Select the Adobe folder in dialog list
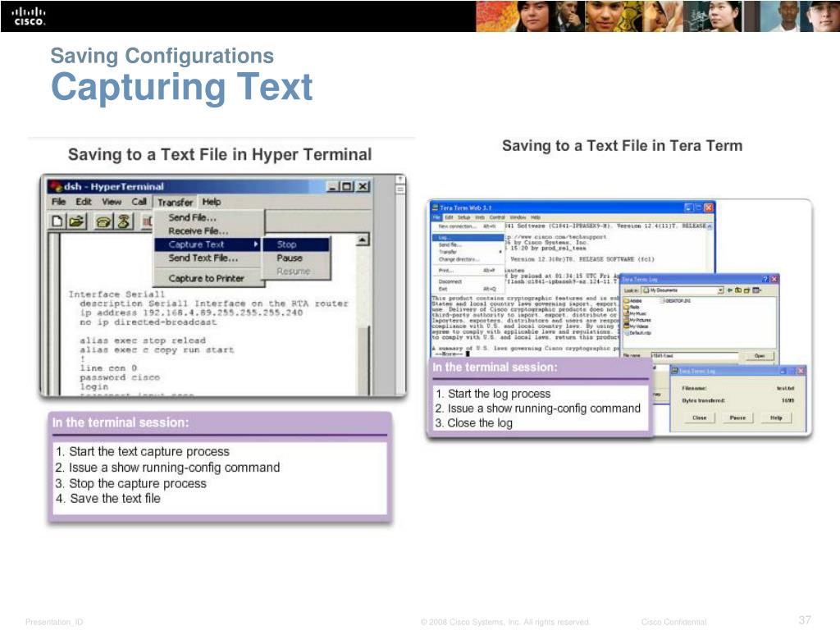Screen dimensions: 840x630 (x=632, y=300)
